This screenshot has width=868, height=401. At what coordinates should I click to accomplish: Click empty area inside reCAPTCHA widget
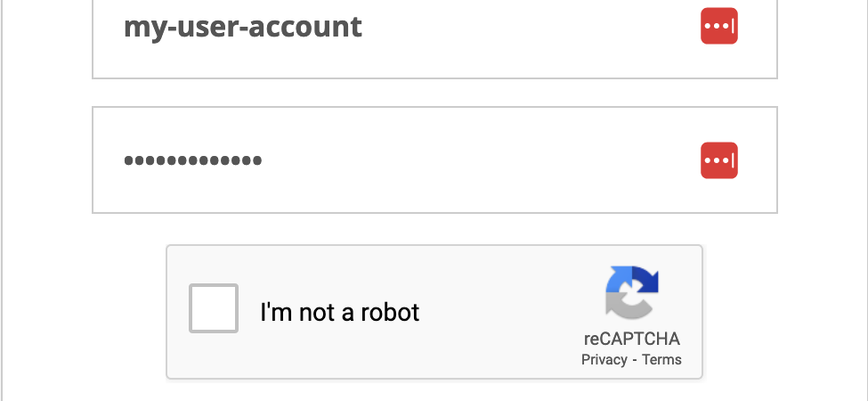pos(499,343)
